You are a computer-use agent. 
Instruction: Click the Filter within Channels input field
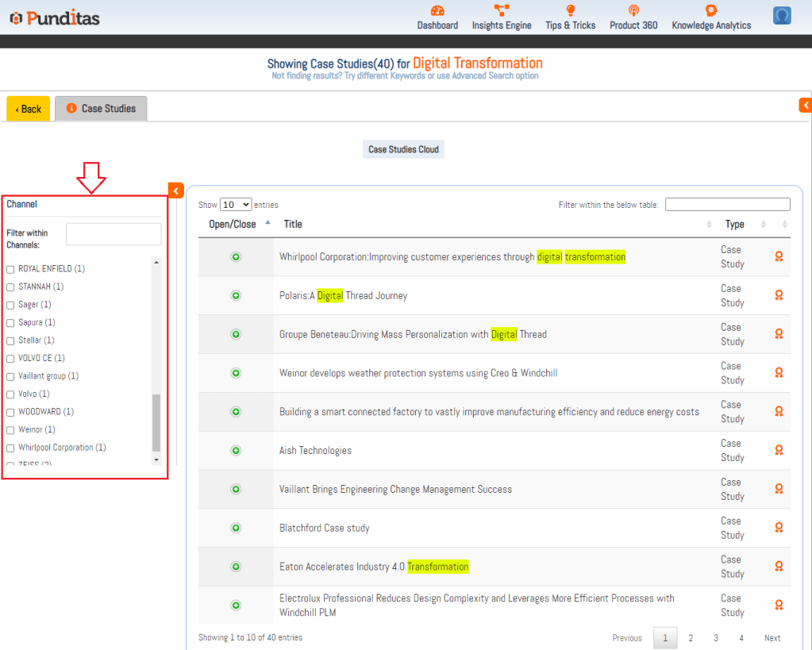pos(114,234)
